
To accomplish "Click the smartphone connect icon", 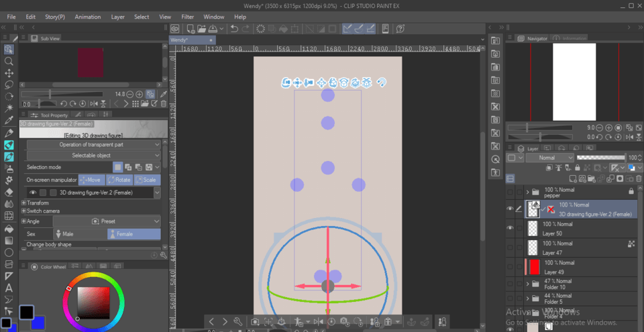I will [385, 28].
